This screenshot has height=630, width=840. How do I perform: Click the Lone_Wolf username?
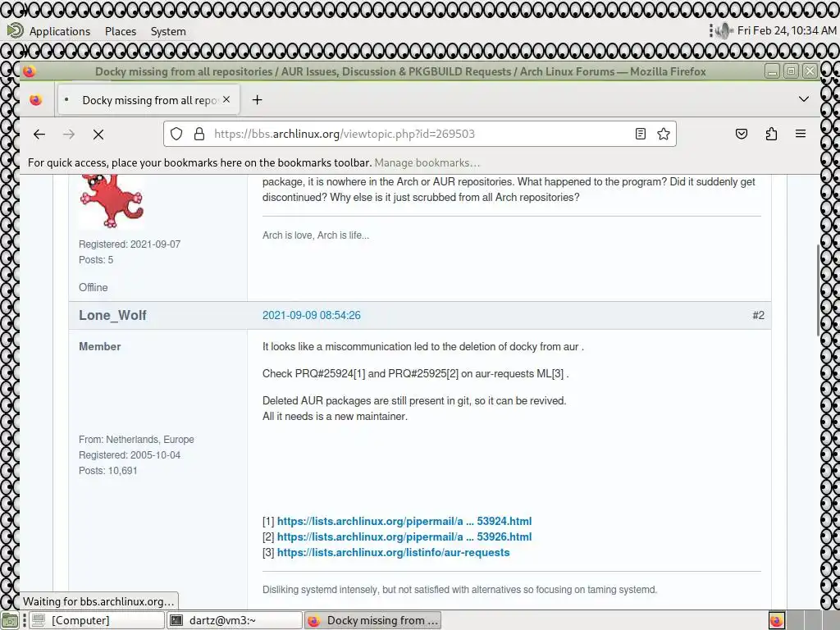click(x=112, y=316)
